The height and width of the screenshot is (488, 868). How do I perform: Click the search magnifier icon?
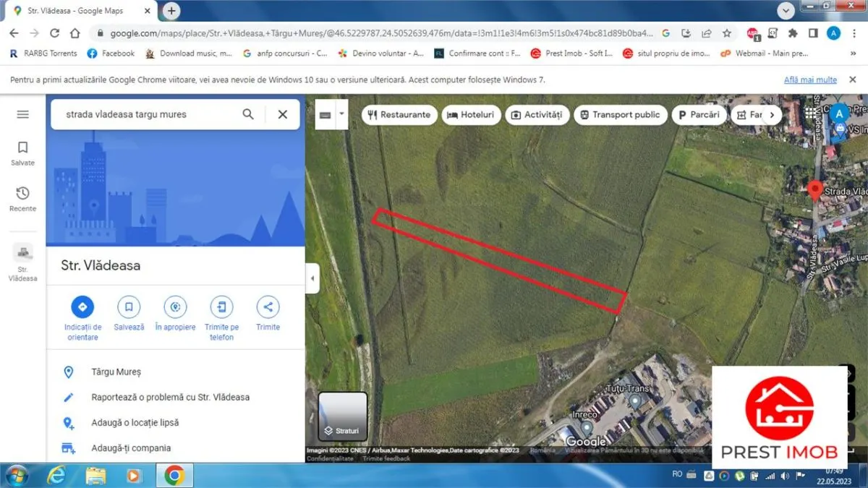(248, 114)
